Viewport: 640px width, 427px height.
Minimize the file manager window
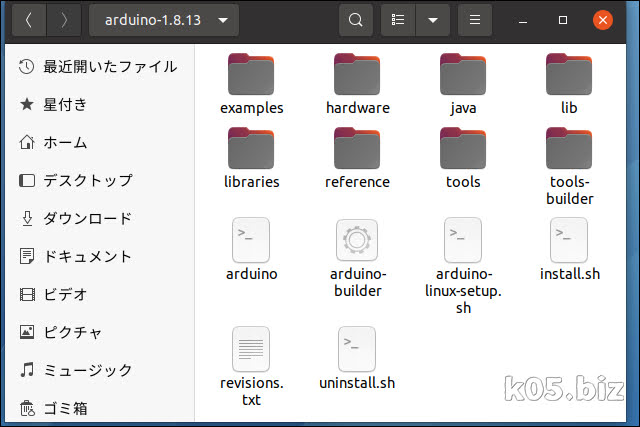click(x=523, y=20)
